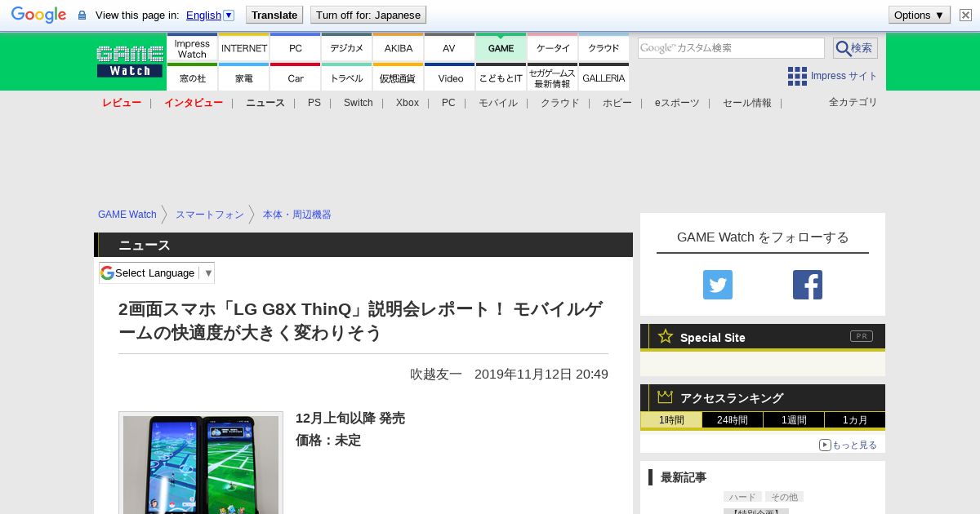Screen dimensions: 980x514
Task: Click the lock icon in translate bar
Action: (82, 16)
